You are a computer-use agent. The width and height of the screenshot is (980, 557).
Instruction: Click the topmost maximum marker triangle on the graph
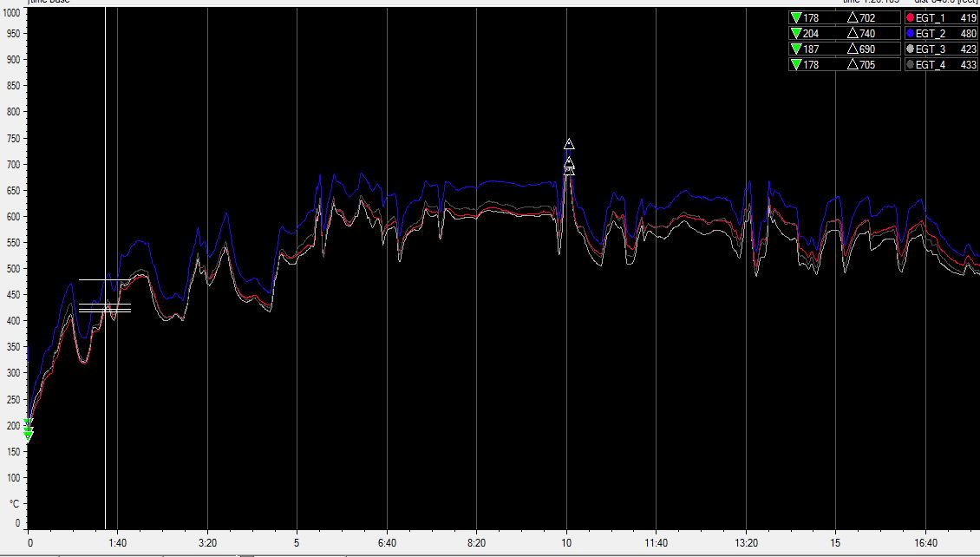(569, 144)
